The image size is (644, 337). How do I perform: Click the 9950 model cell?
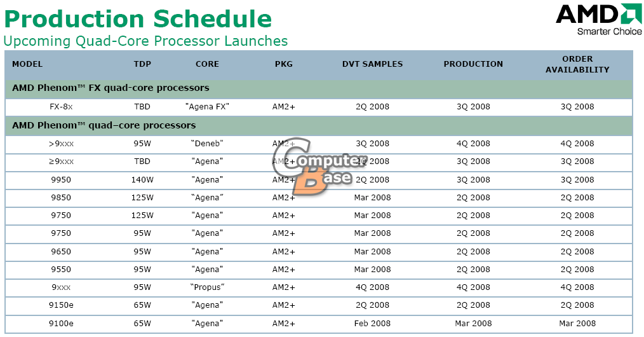click(x=61, y=180)
